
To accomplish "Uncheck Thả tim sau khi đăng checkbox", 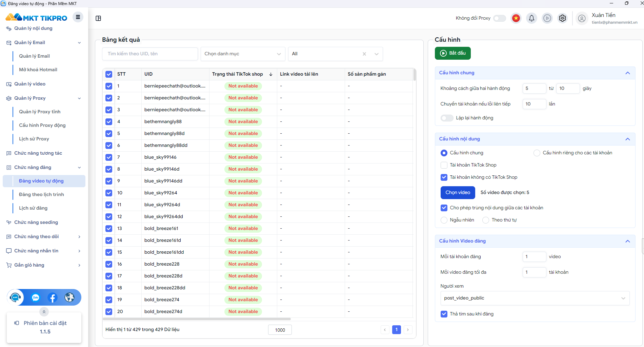I will click(x=444, y=314).
